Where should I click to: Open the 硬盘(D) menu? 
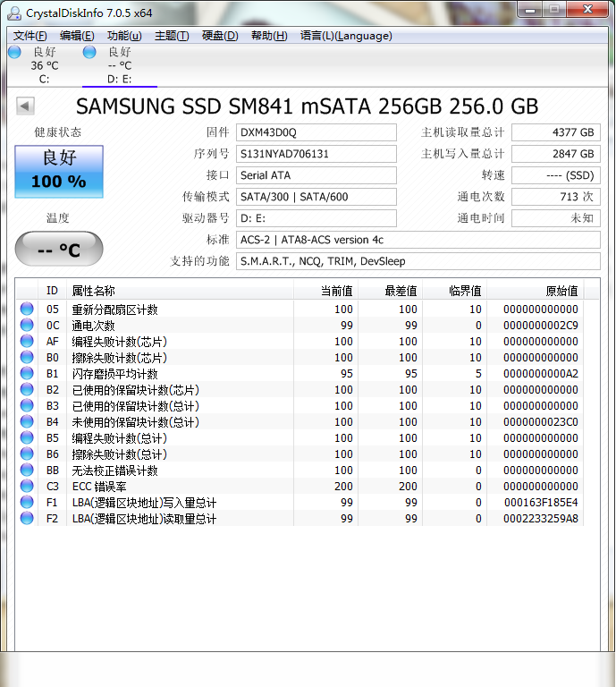pos(220,36)
